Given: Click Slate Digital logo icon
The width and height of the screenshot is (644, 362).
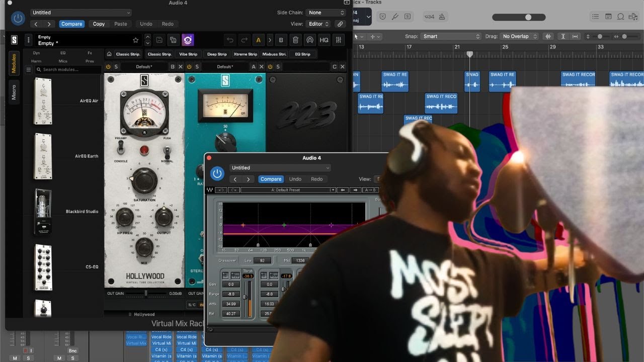Looking at the screenshot, I should tap(15, 40).
